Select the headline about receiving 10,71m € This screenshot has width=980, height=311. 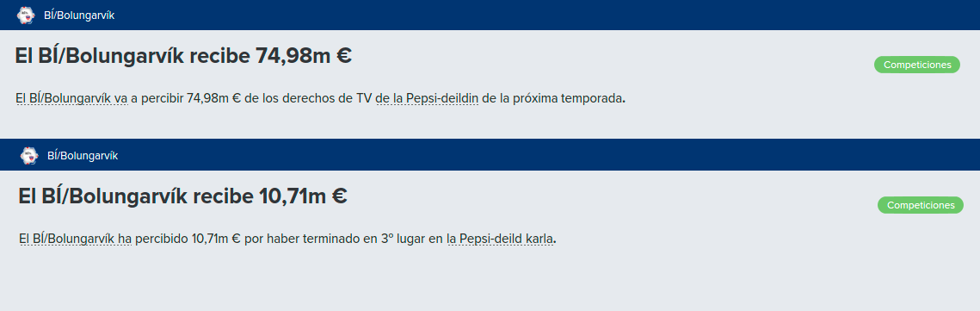pos(183,196)
